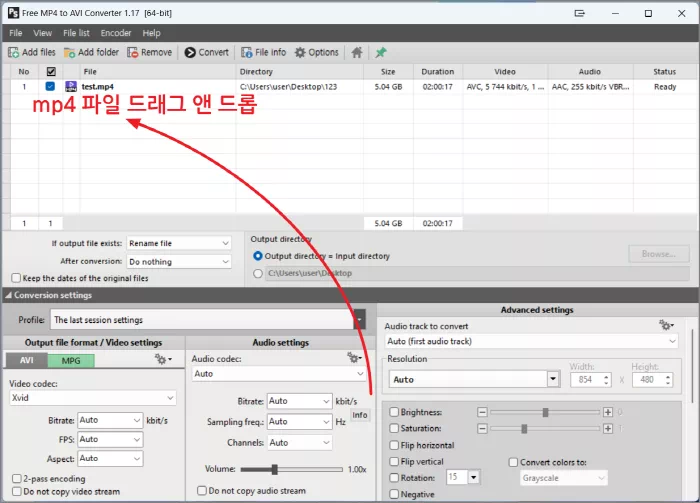Open the Channels dropdown
The image size is (700, 503).
click(x=300, y=443)
